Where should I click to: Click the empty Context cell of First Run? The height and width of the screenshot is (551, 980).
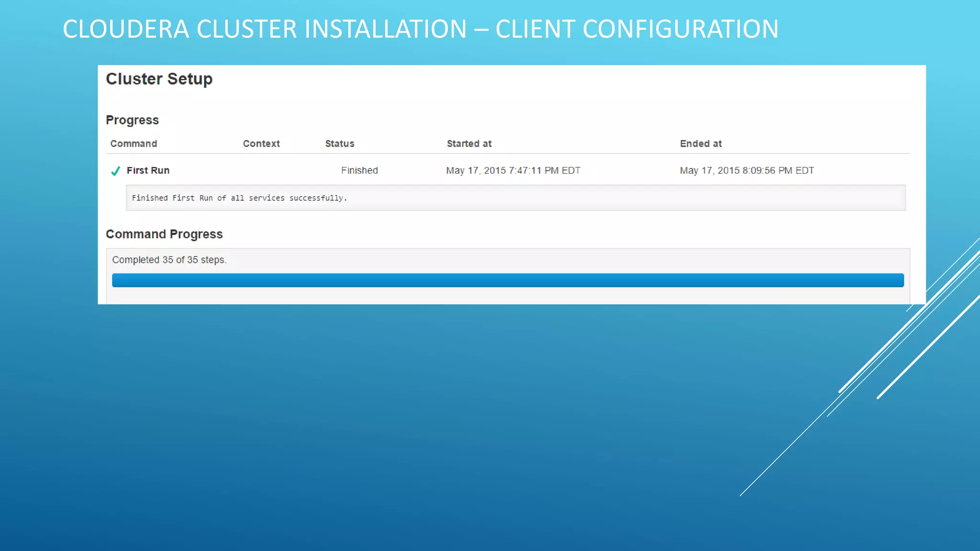261,170
